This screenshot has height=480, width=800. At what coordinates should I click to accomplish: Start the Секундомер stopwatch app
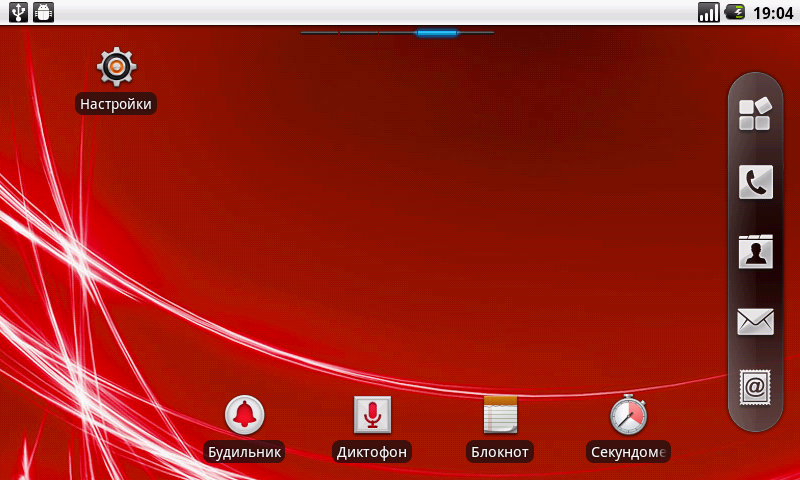(628, 415)
